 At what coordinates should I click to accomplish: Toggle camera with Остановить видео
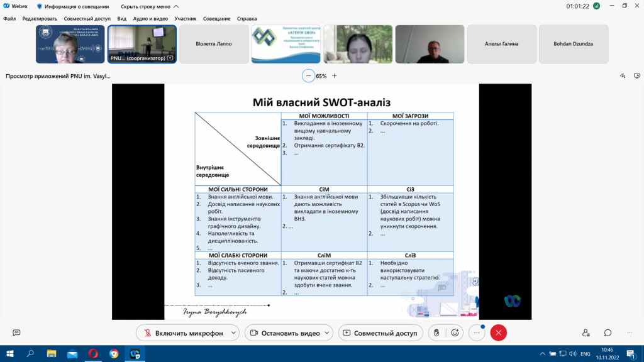point(285,333)
